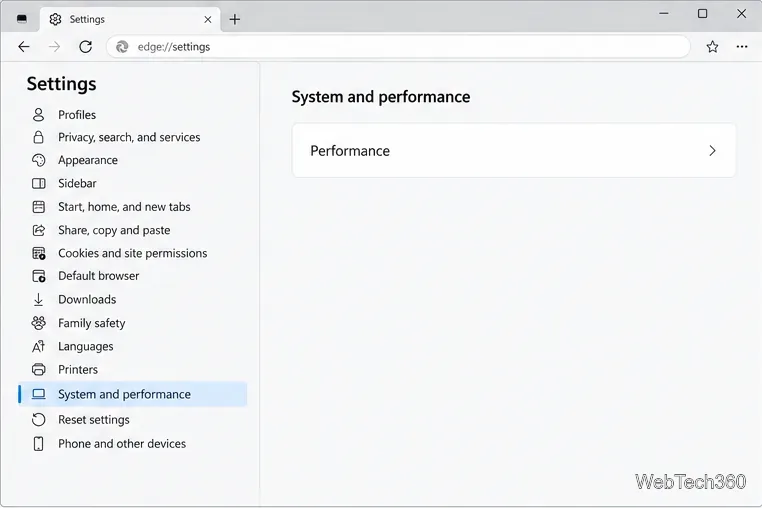
Task: Close the Settings tab
Action: coord(208,19)
